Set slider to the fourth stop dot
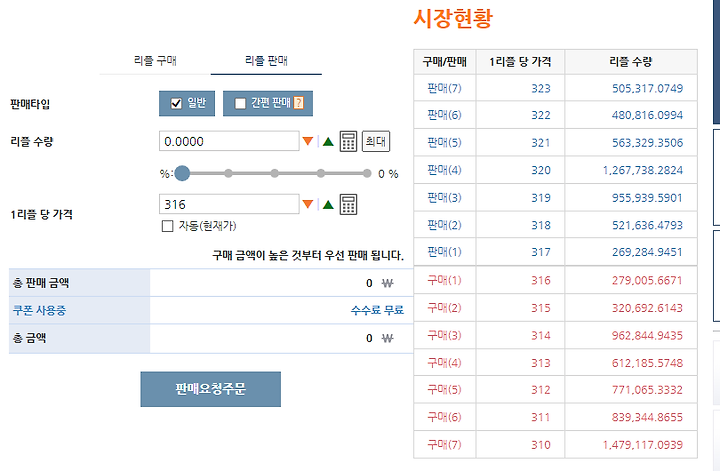Image resolution: width=720 pixels, height=471 pixels. (x=321, y=173)
